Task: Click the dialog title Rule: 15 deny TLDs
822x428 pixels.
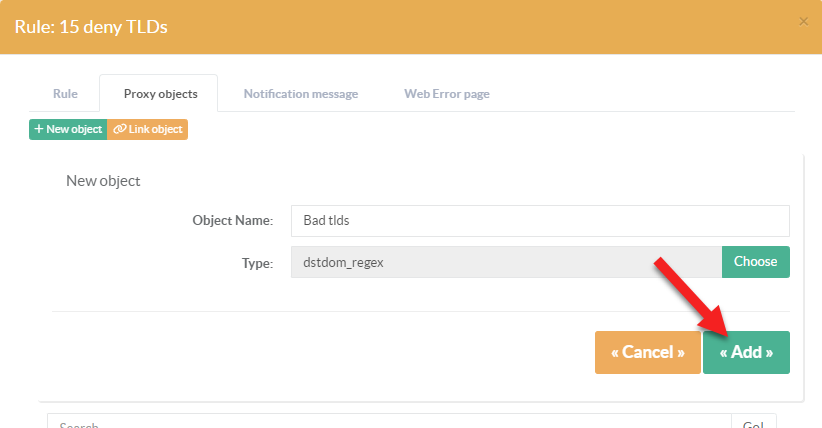Action: pos(91,26)
